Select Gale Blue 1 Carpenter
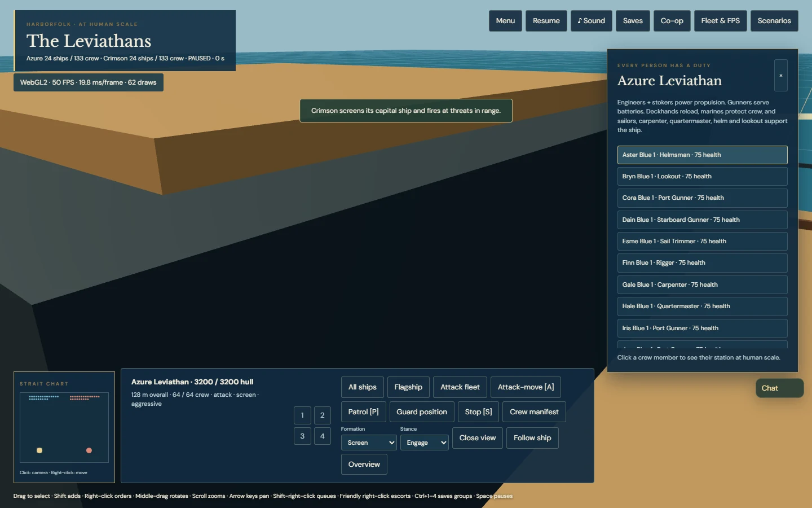Image resolution: width=812 pixels, height=508 pixels. coord(703,285)
